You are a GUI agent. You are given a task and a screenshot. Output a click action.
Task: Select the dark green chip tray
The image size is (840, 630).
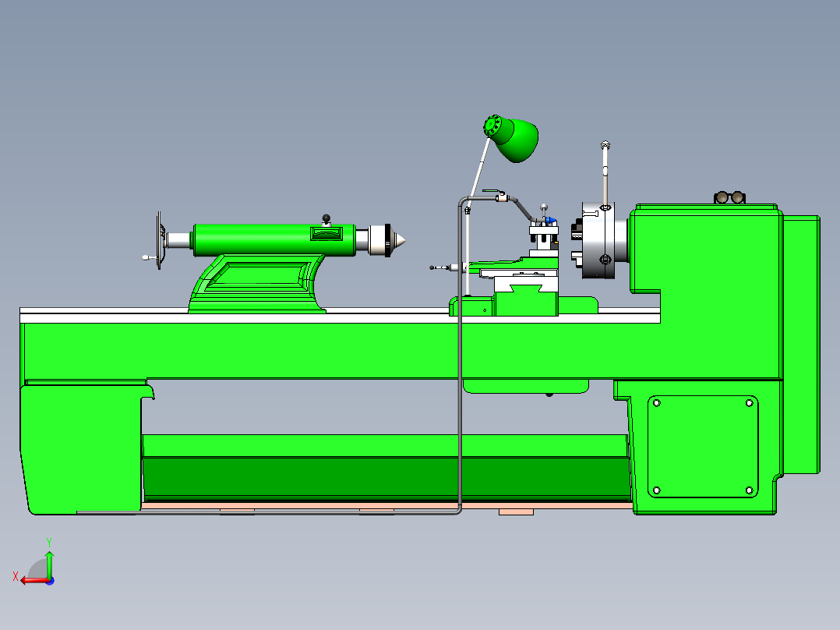tap(386, 477)
